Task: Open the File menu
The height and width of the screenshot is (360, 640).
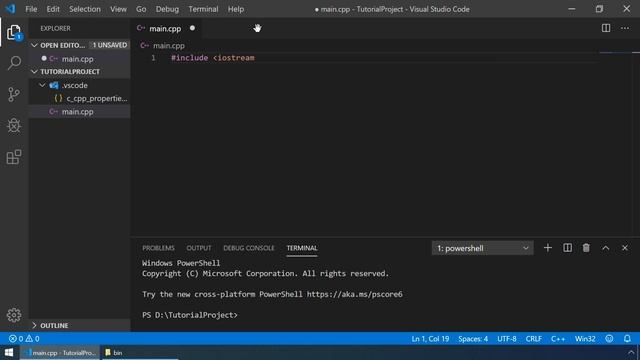Action: coord(31,9)
